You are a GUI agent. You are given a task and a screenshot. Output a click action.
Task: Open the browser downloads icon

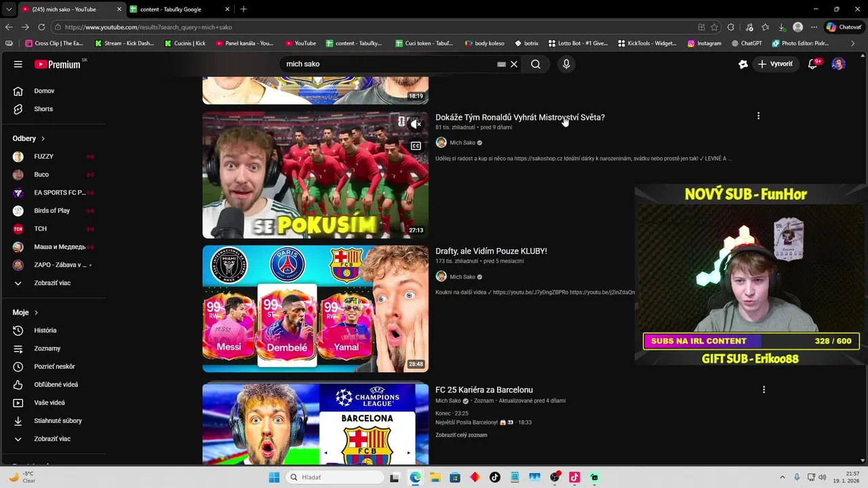tap(782, 27)
